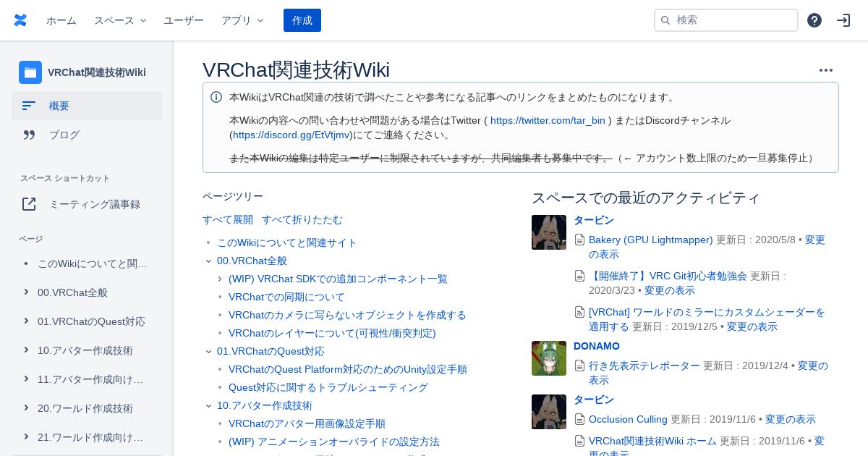This screenshot has width=868, height=456.
Task: Click the DONAMO user avatar
Action: click(549, 358)
